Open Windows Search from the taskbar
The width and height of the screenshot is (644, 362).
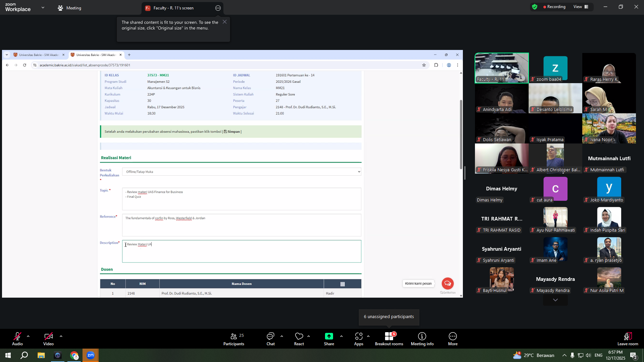(24, 355)
